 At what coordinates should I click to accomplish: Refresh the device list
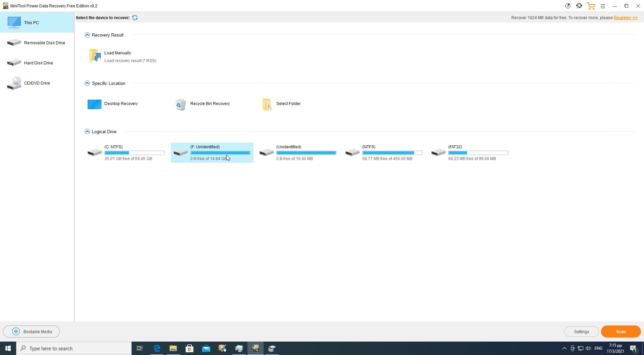tap(135, 17)
